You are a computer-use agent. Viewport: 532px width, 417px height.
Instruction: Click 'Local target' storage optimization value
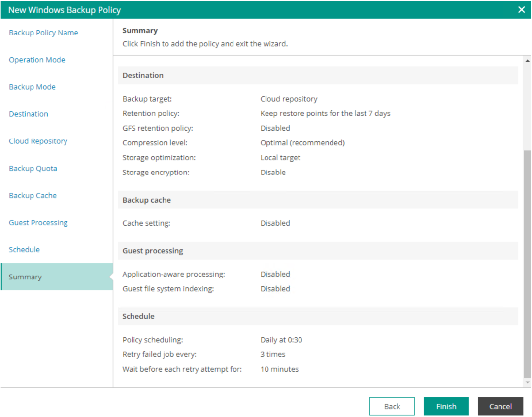(x=280, y=158)
